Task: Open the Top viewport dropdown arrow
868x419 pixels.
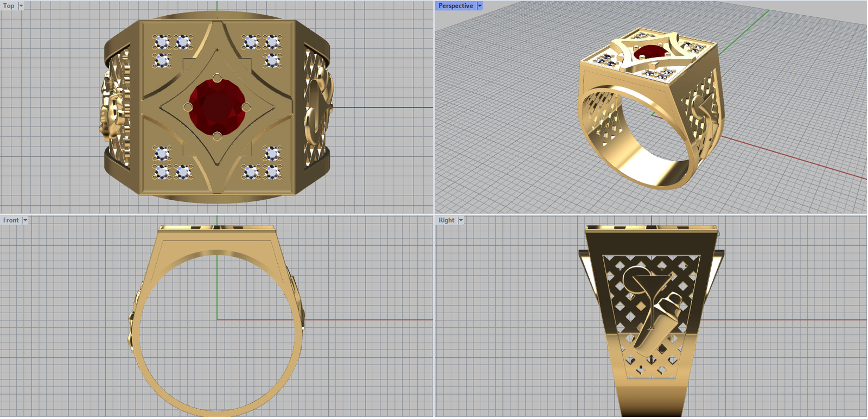Action: click(x=21, y=6)
